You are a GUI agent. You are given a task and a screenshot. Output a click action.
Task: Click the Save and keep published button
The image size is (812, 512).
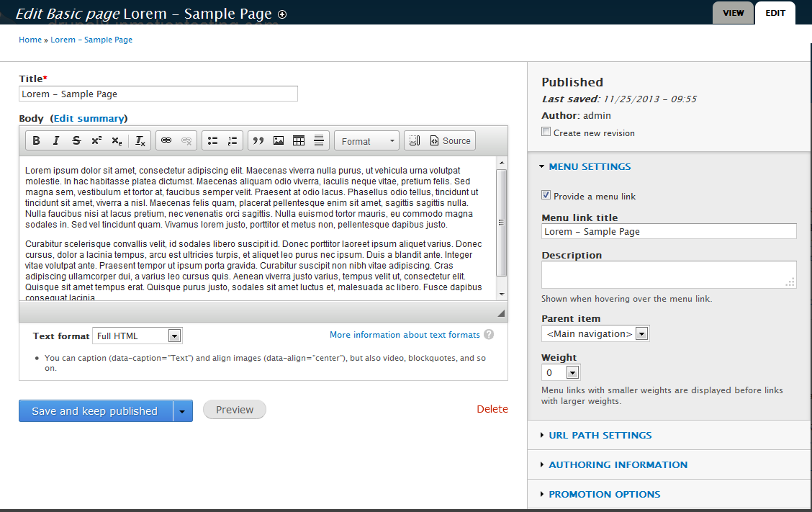[x=95, y=410]
